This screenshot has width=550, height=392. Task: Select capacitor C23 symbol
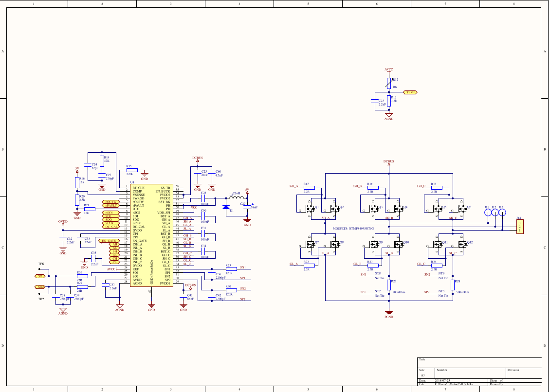pyautogui.click(x=375, y=101)
